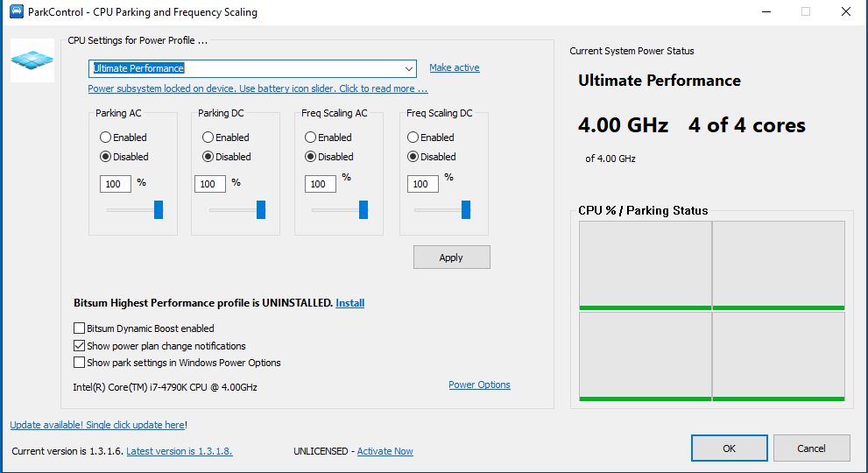Minimize the ParkControl window
Screen dimensions: 868x473
point(766,11)
